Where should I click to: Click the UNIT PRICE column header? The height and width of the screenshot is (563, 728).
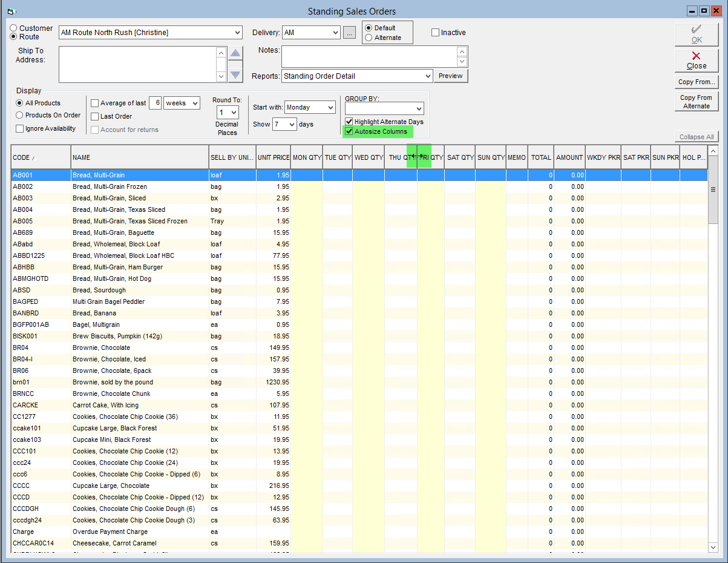pos(274,157)
